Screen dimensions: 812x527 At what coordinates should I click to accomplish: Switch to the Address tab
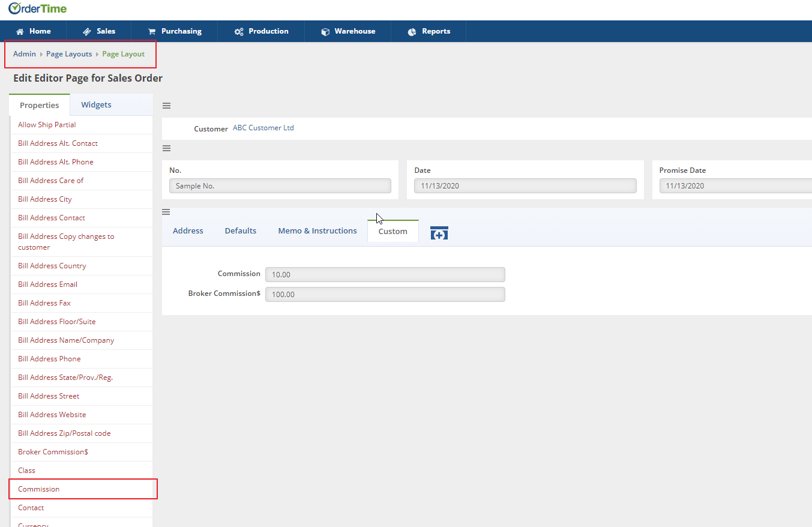[x=188, y=231]
